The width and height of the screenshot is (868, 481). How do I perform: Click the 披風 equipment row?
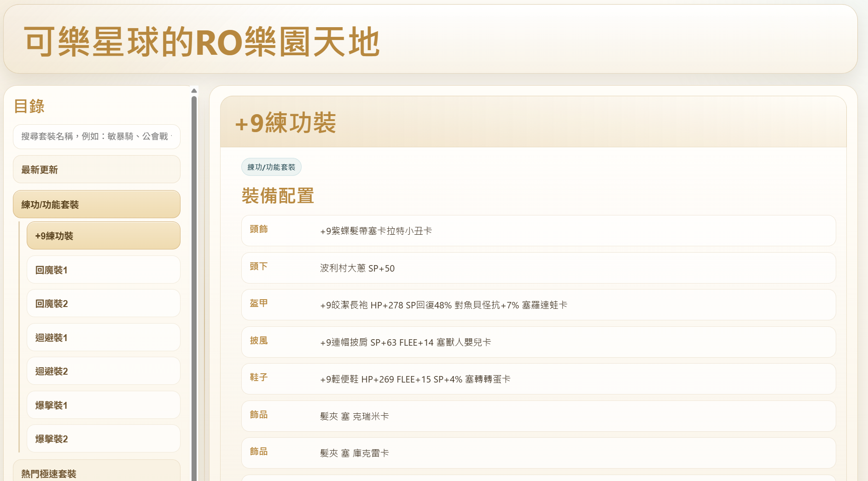click(538, 342)
